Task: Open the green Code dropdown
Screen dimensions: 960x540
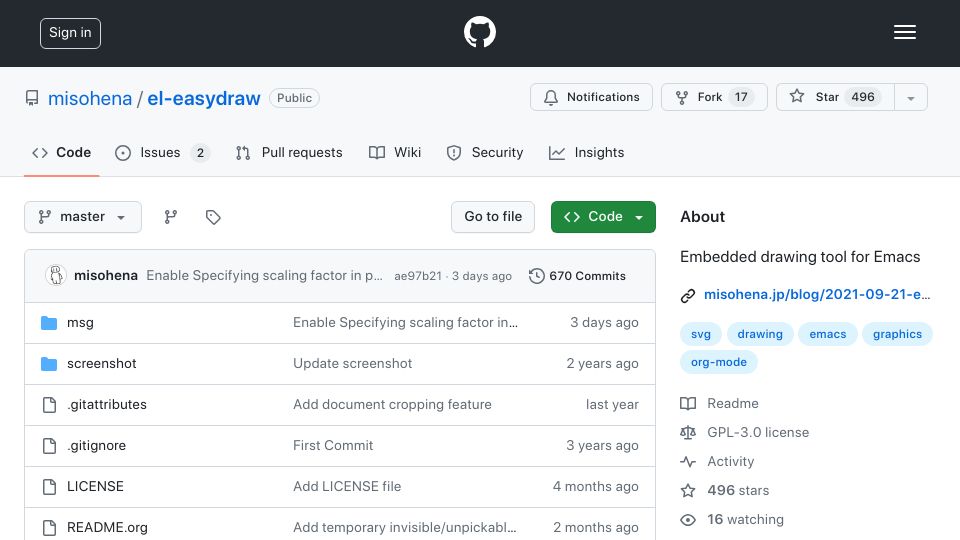Action: coord(603,217)
